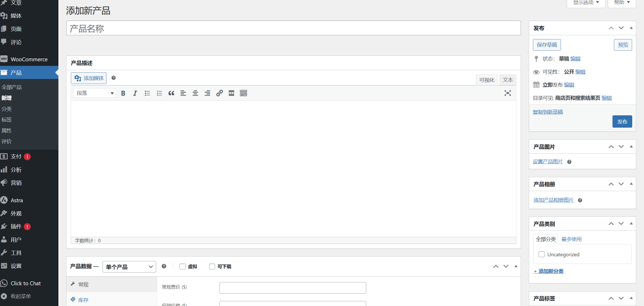Toggle fullscreen editor mode icon

point(507,93)
